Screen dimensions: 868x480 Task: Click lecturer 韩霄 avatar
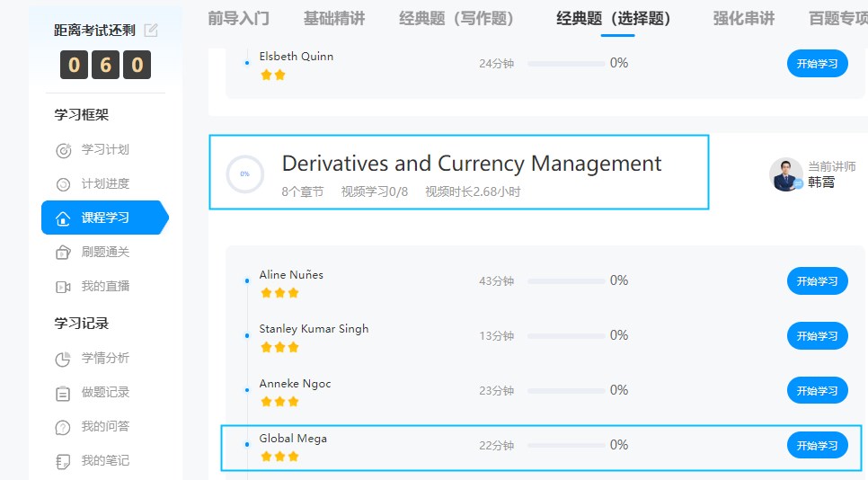[785, 174]
